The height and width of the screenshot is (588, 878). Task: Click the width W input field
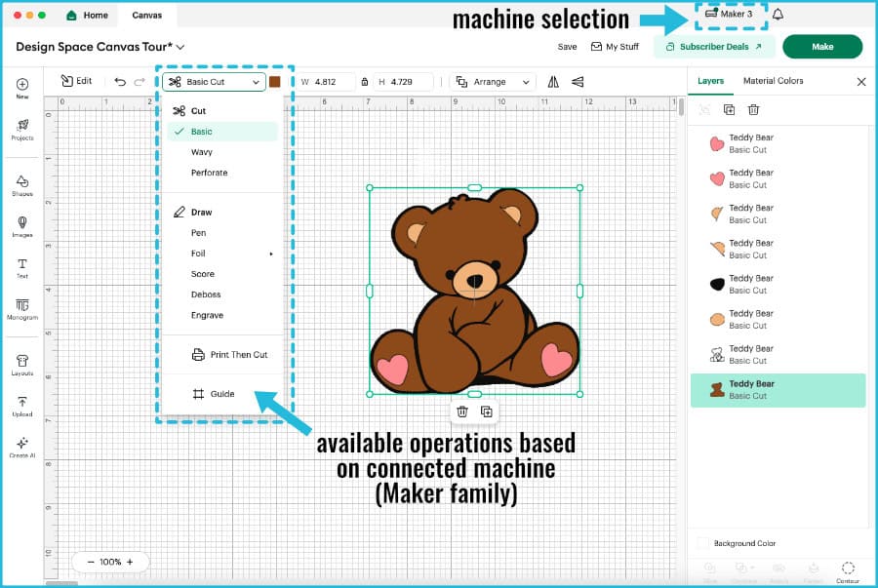coord(325,82)
